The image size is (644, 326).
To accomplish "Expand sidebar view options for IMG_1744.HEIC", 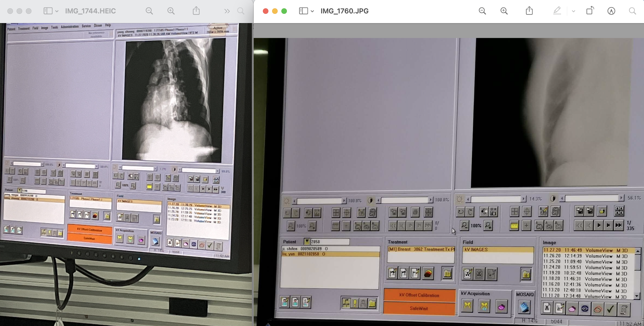I will [x=57, y=11].
